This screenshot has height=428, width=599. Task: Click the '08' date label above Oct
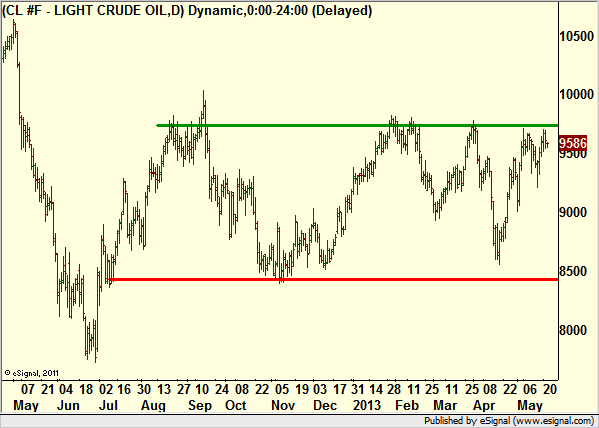coord(242,390)
